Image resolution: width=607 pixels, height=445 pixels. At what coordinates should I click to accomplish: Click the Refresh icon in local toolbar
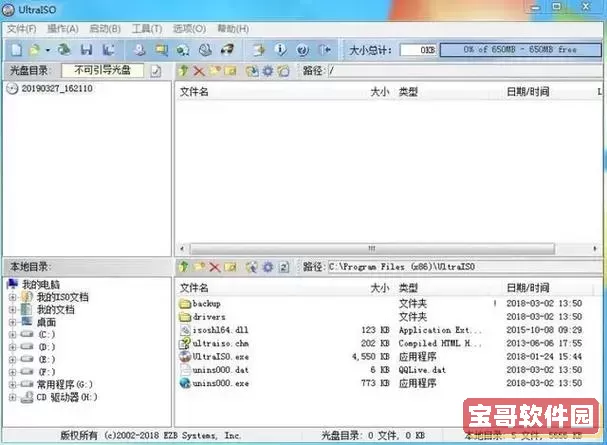tap(284, 267)
